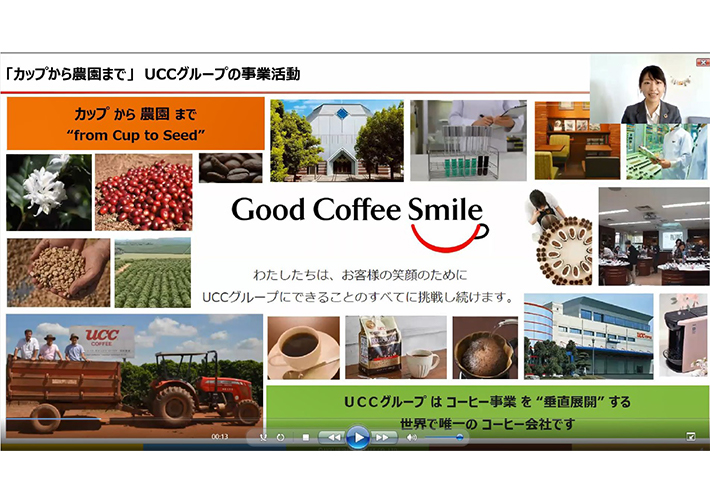Click the red coffee cherries photo
Image resolution: width=710 pixels, height=502 pixels.
(144, 192)
